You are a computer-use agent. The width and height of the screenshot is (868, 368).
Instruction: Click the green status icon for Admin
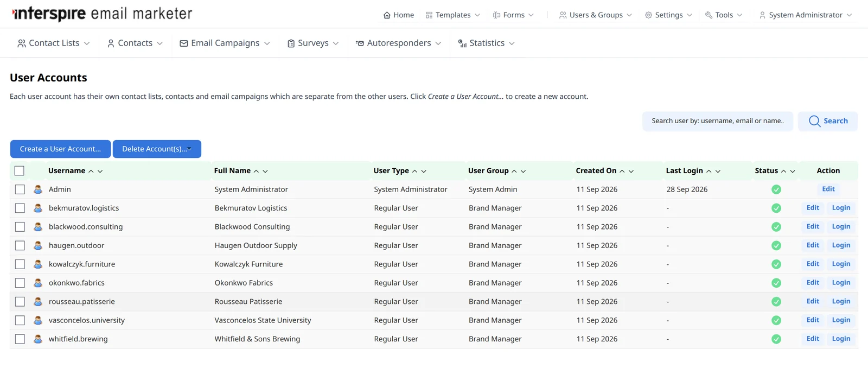tap(776, 189)
